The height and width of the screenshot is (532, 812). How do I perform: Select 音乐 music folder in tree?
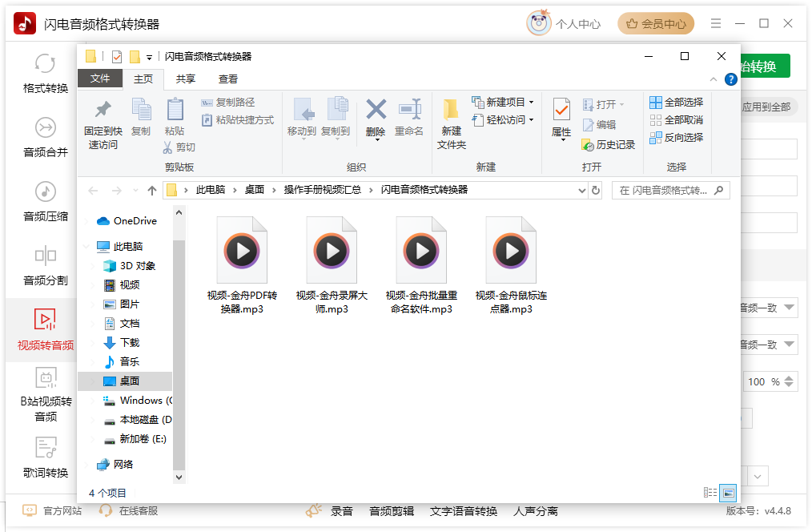coord(123,361)
